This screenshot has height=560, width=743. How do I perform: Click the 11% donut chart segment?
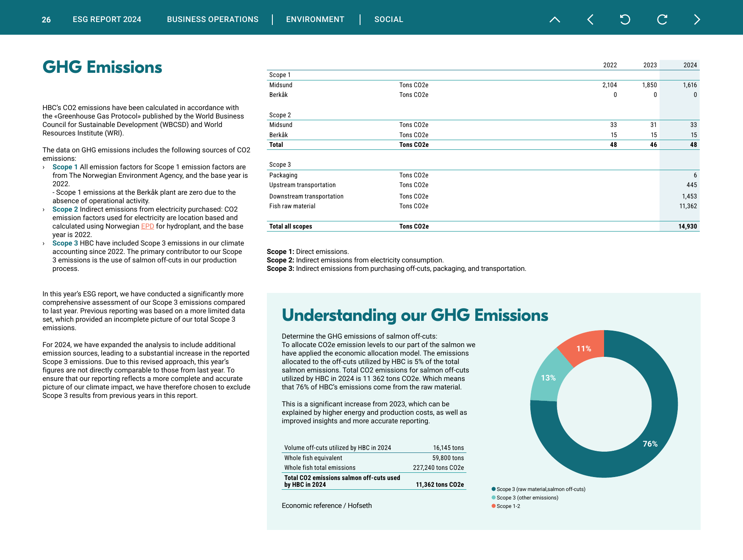click(584, 349)
